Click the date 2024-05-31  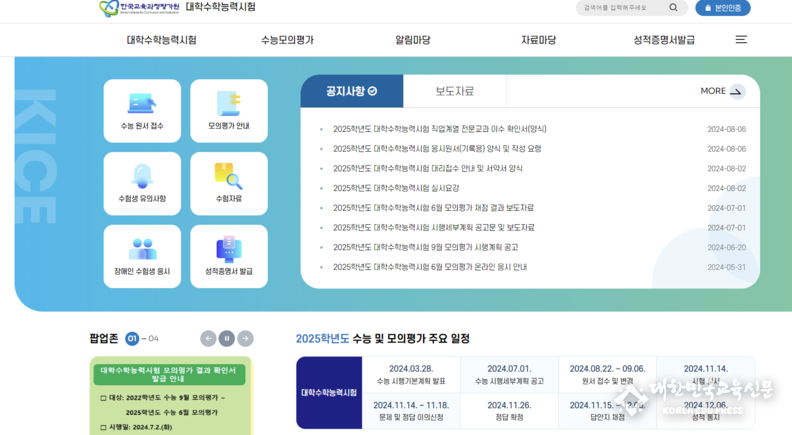726,267
